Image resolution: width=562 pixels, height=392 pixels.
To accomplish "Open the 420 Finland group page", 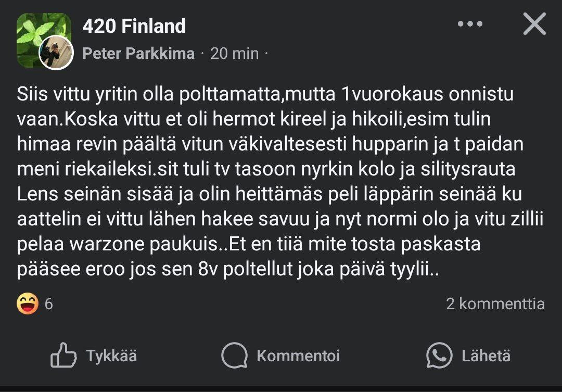I will click(x=134, y=26).
